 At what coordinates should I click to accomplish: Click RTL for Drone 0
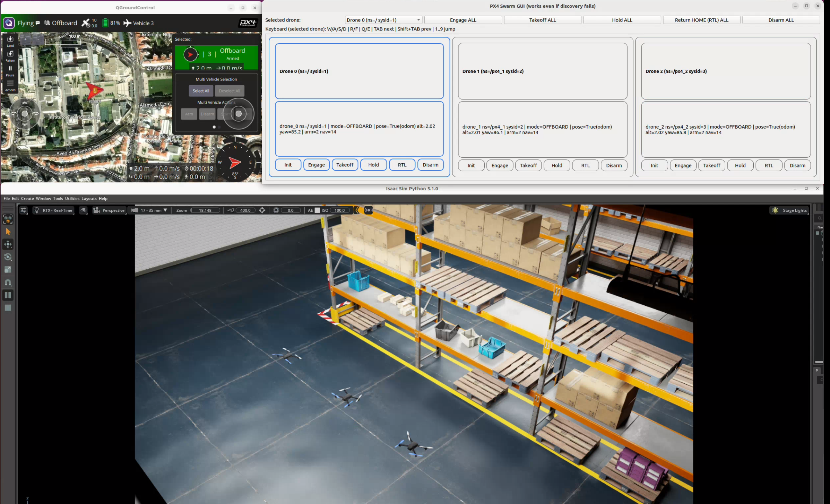click(x=402, y=165)
